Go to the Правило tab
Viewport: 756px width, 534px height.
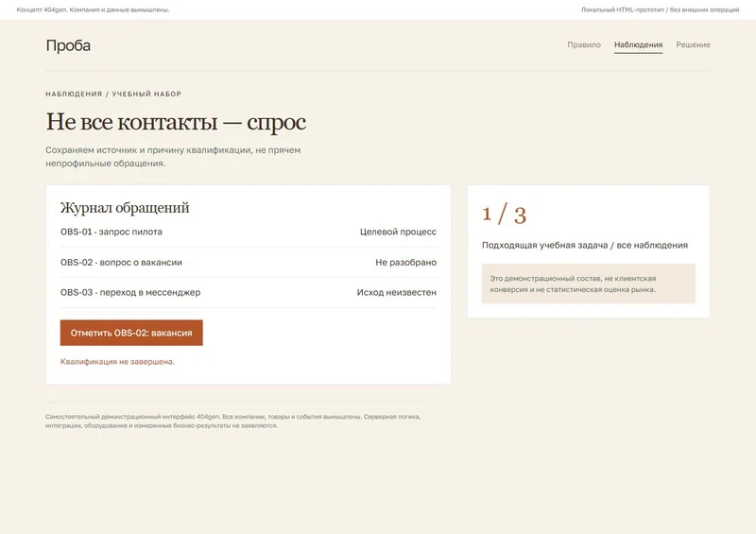point(584,44)
